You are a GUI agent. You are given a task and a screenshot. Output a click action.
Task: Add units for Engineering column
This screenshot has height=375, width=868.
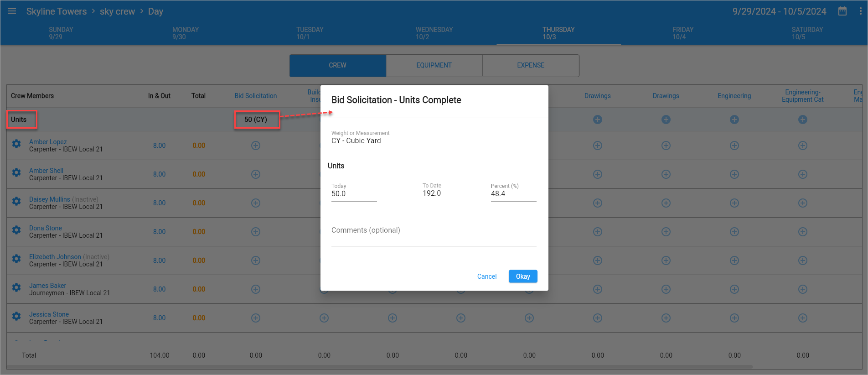click(734, 120)
